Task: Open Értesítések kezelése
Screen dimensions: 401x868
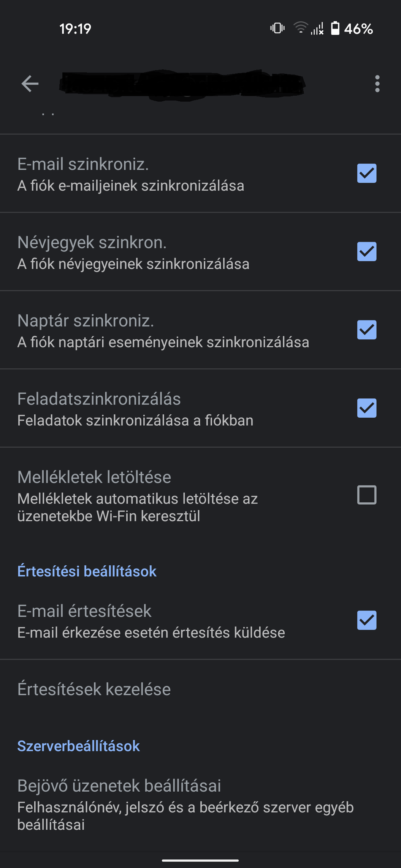Action: click(94, 689)
